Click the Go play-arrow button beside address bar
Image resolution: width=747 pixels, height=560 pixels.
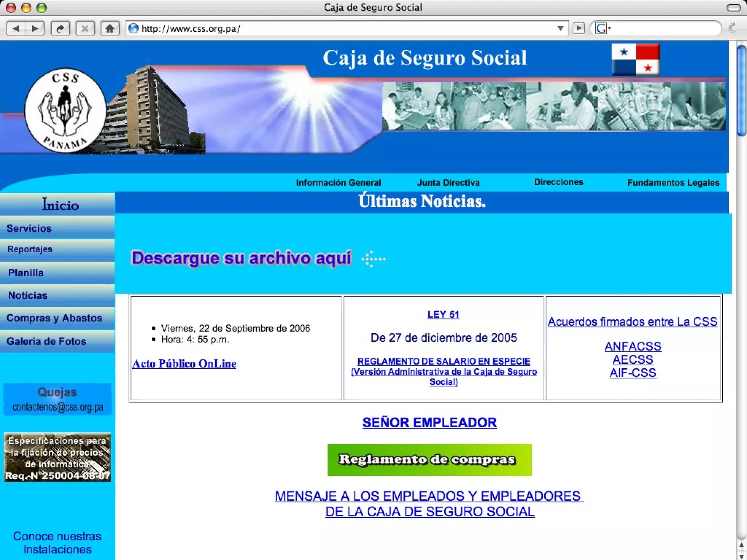pos(579,28)
